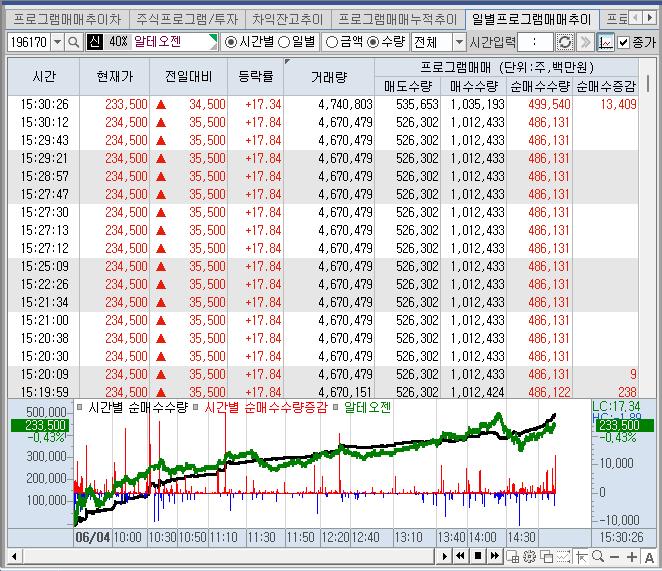Click the 거래량 column header

[x=329, y=77]
